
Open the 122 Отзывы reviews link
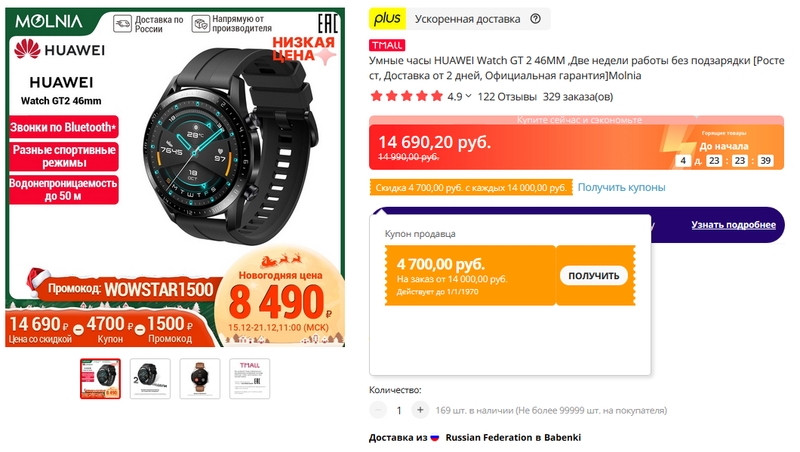click(507, 96)
